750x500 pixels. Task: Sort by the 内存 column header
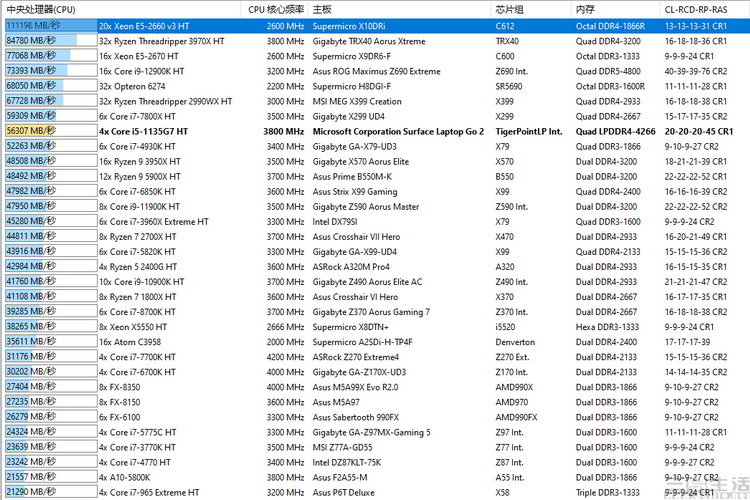[616, 9]
